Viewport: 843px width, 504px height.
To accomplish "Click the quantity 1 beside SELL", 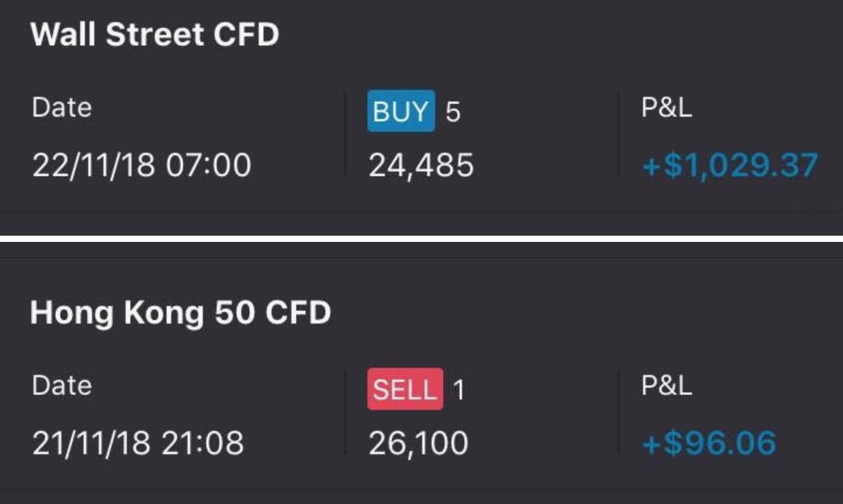I will pyautogui.click(x=458, y=390).
